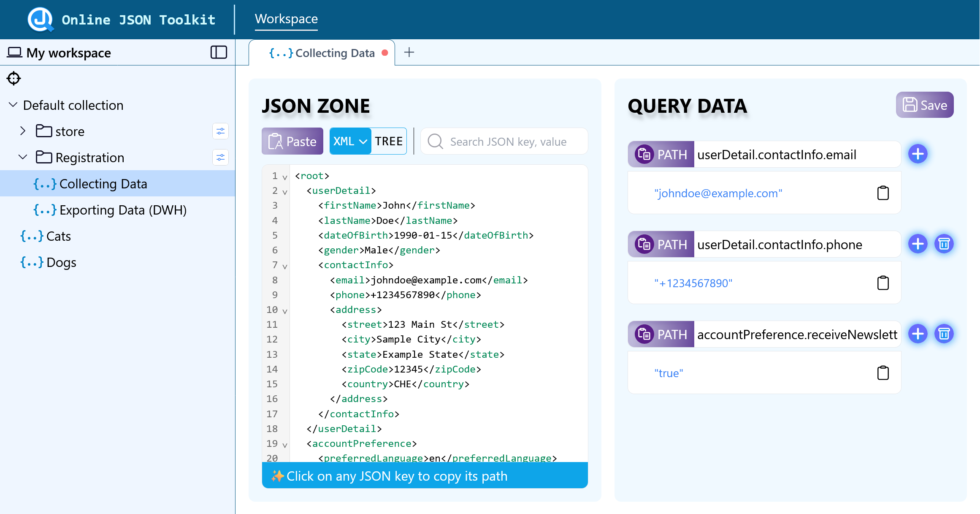Image resolution: width=980 pixels, height=514 pixels.
Task: Click the phone key on line 9
Action: point(350,295)
